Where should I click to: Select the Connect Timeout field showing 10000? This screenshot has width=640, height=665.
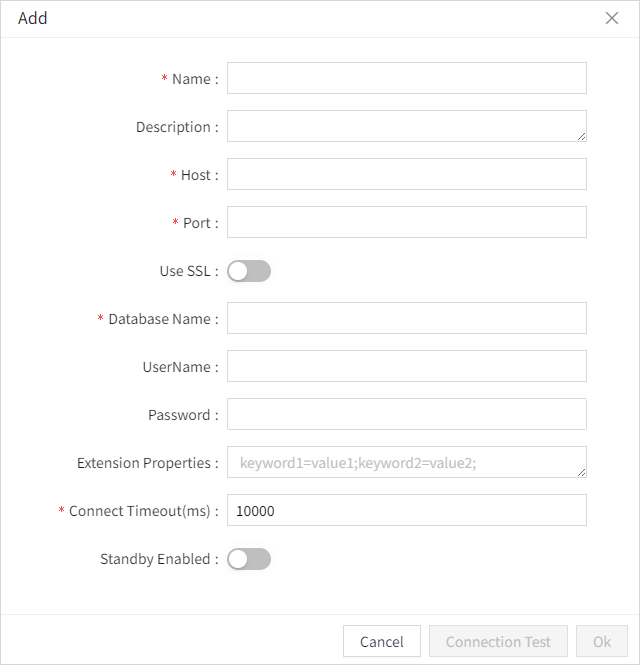tap(406, 511)
